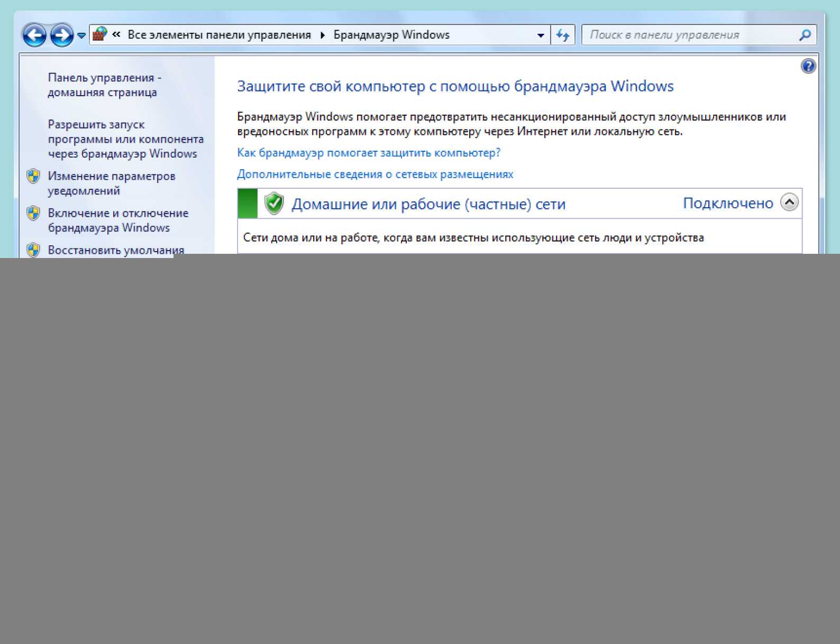Click green shield icon of private networks
Screen dimensions: 840x644
tap(274, 203)
